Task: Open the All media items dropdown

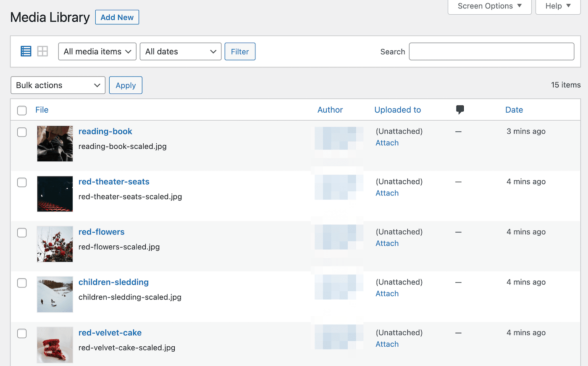Action: [x=97, y=52]
